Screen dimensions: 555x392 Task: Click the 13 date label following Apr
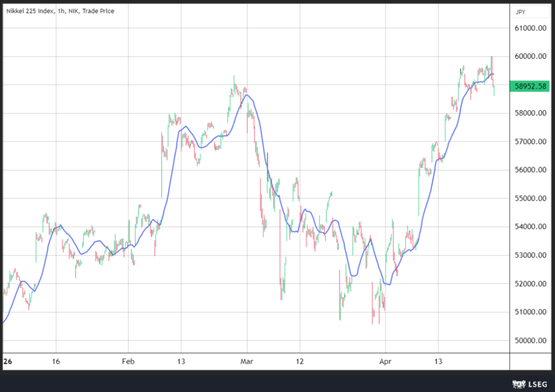[438, 362]
